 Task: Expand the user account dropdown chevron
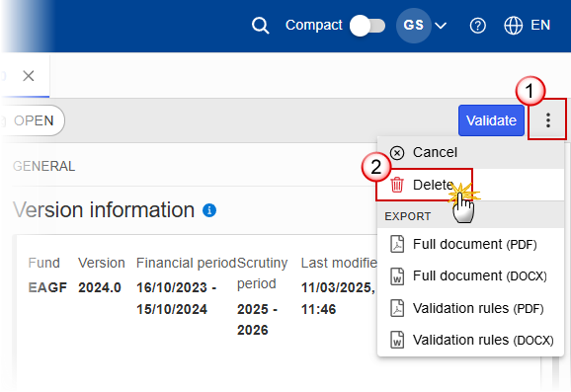pyautogui.click(x=441, y=26)
